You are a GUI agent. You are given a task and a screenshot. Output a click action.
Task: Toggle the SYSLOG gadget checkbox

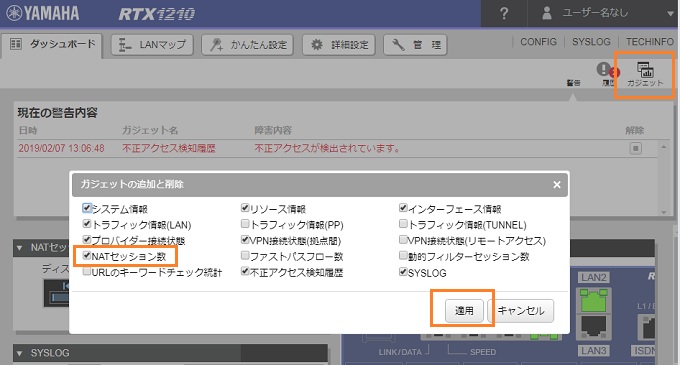[403, 272]
